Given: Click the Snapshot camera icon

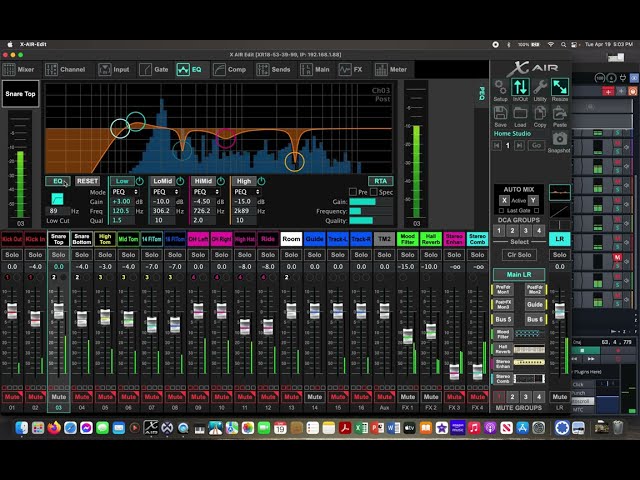Looking at the screenshot, I should 560,139.
